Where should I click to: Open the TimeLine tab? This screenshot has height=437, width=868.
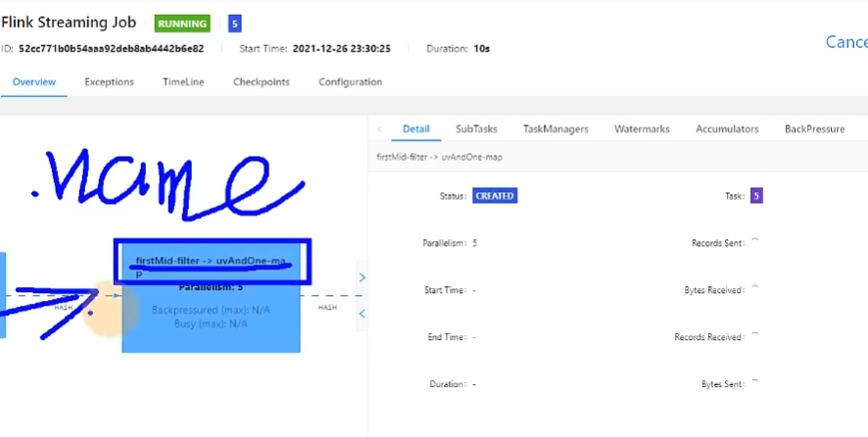pos(183,82)
